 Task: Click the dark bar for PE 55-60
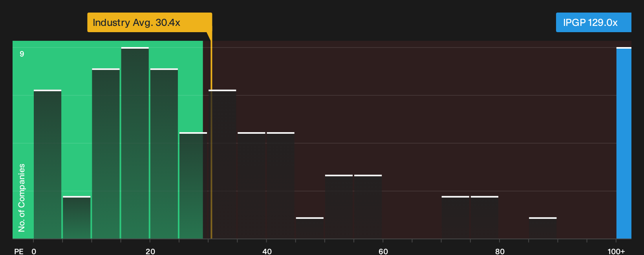pos(368,207)
